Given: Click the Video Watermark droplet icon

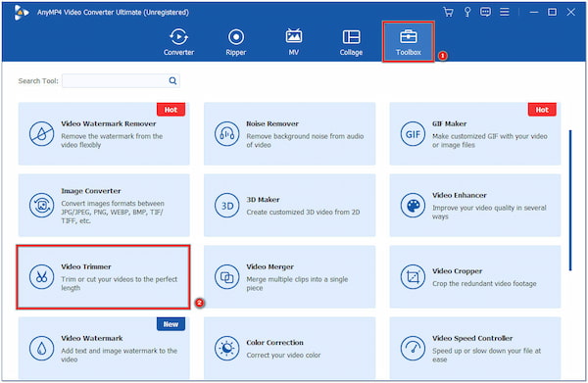Looking at the screenshot, I should (41, 349).
